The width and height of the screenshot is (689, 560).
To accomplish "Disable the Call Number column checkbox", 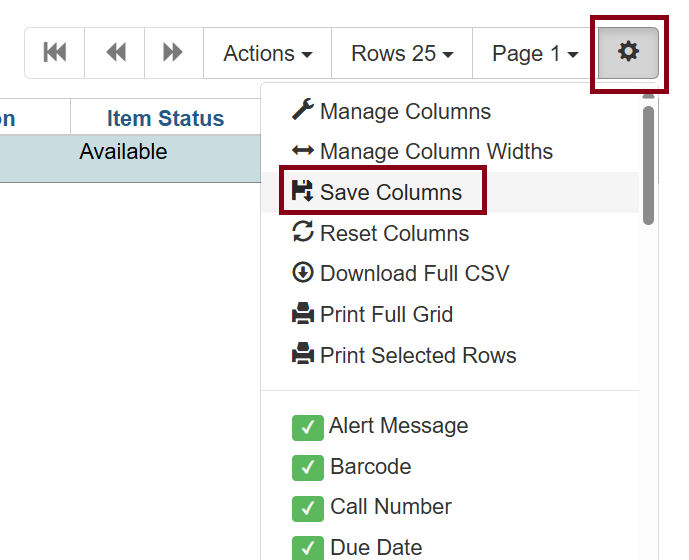I will 307,507.
